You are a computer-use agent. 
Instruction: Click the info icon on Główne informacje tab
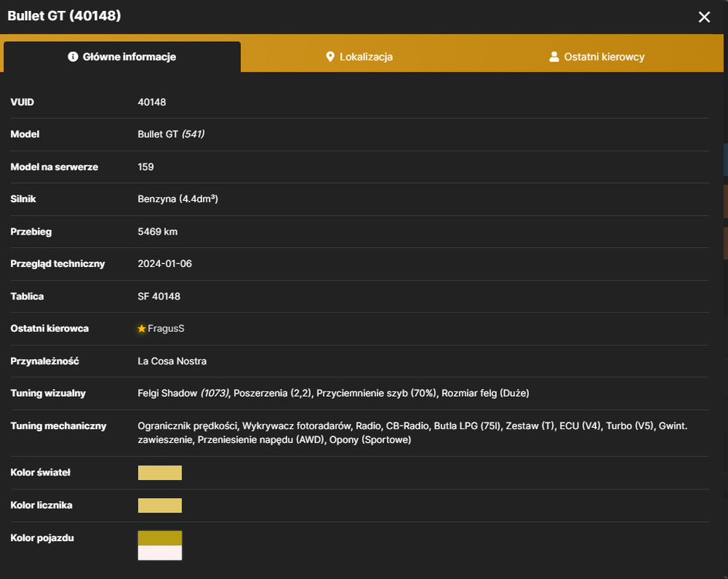(x=73, y=56)
